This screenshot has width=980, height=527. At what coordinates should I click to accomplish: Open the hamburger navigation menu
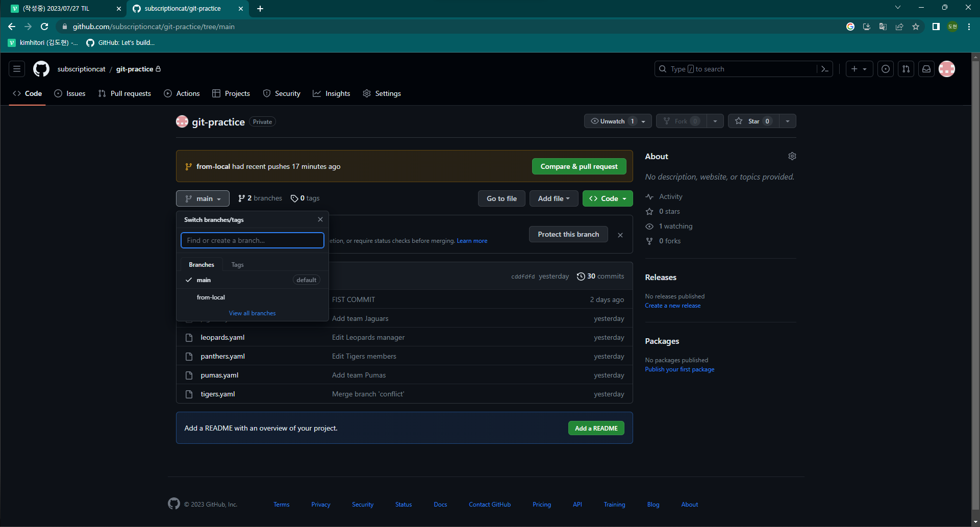click(17, 69)
